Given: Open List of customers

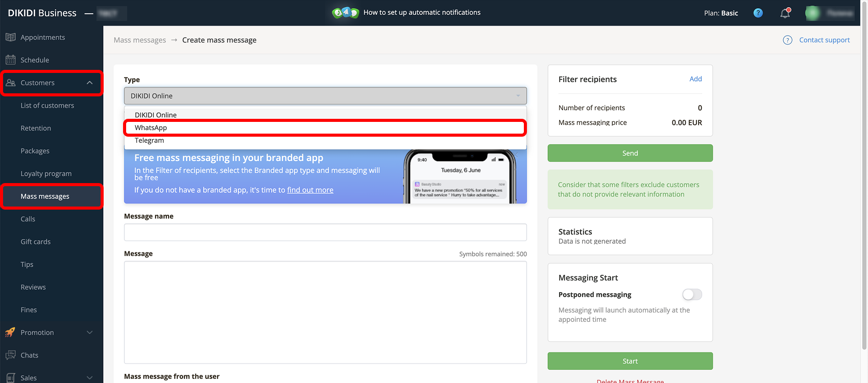Looking at the screenshot, I should 47,106.
